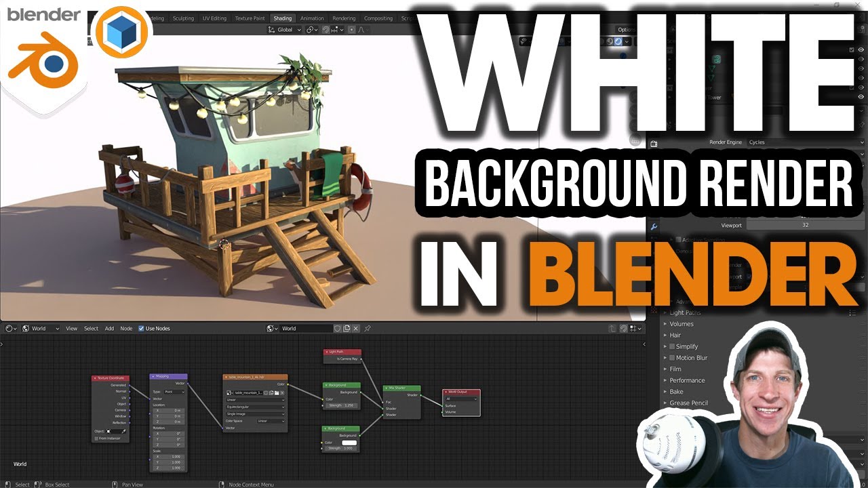Image resolution: width=868 pixels, height=488 pixels.
Task: Click the Options button in viewport header
Action: [x=627, y=30]
